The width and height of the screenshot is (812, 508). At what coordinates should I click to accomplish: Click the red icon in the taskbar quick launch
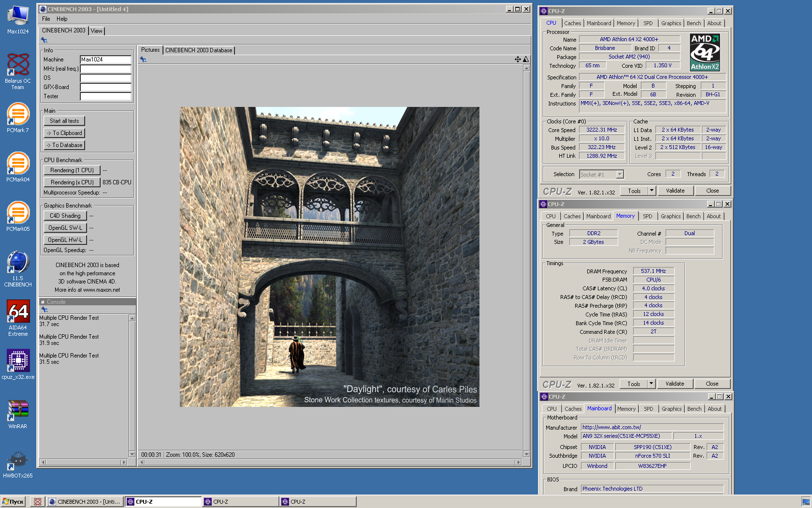[38, 502]
